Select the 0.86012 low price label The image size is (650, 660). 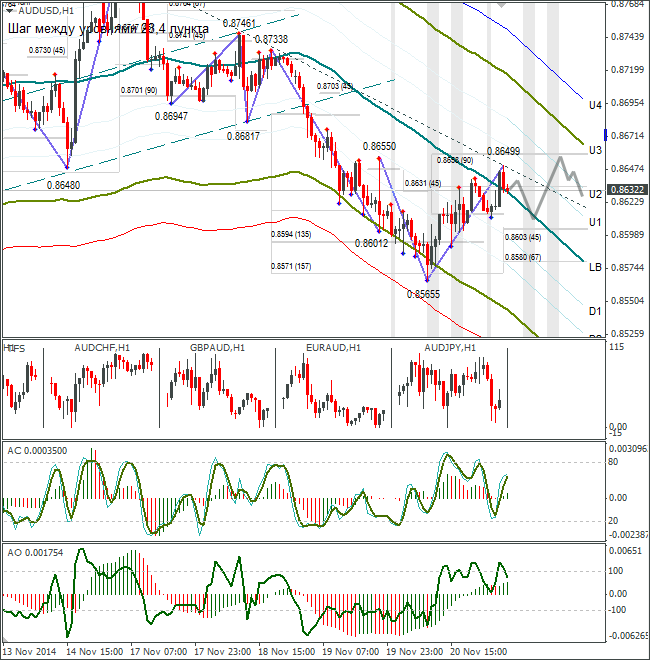371,243
